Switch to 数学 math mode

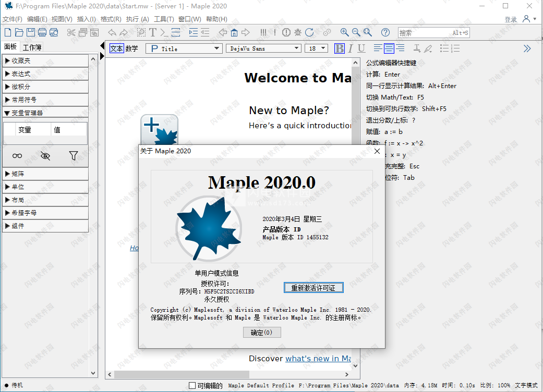tap(131, 48)
